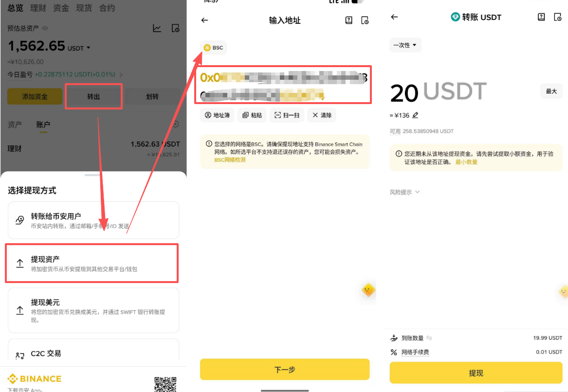
Task: Click the network fee value 0.01 USDT
Action: pyautogui.click(x=549, y=352)
